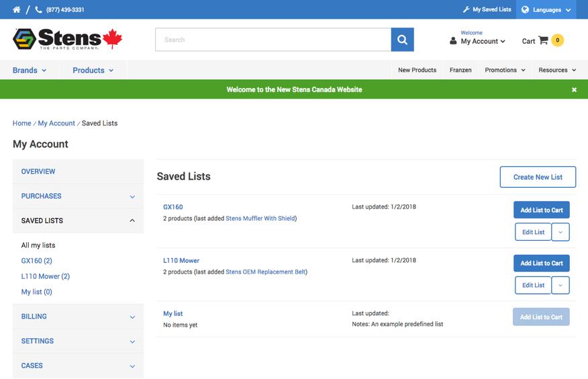Expand the My Account dropdown

pos(483,41)
